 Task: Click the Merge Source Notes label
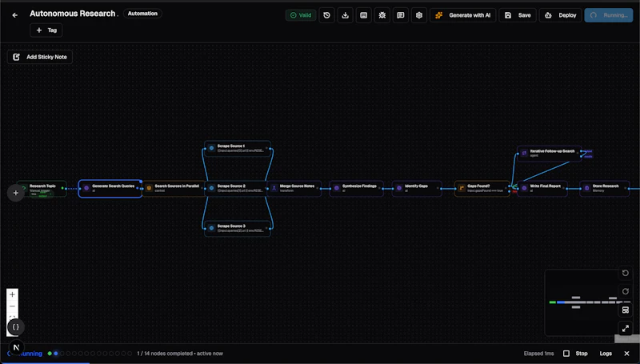[x=297, y=186]
